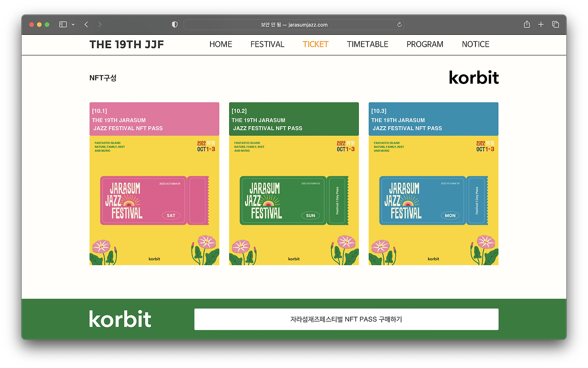Click THE 19TH JJF site logo
Image resolution: width=588 pixels, height=368 pixels.
(127, 45)
